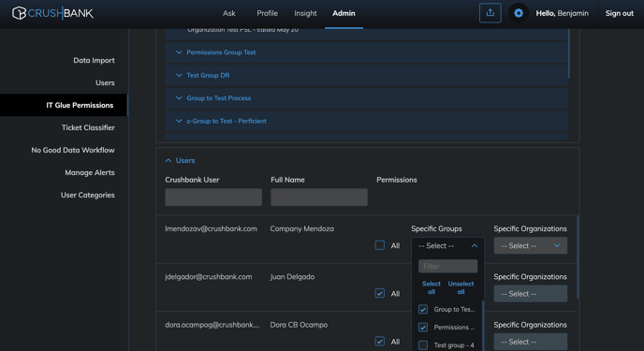Uncheck the Group to Tes... option
This screenshot has width=644, height=351.
pos(423,310)
